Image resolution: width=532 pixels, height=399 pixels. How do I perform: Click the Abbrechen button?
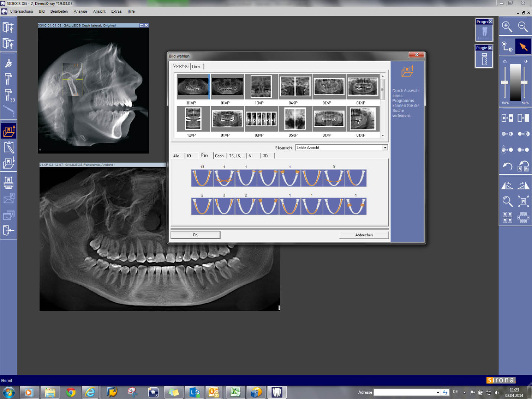tap(364, 235)
